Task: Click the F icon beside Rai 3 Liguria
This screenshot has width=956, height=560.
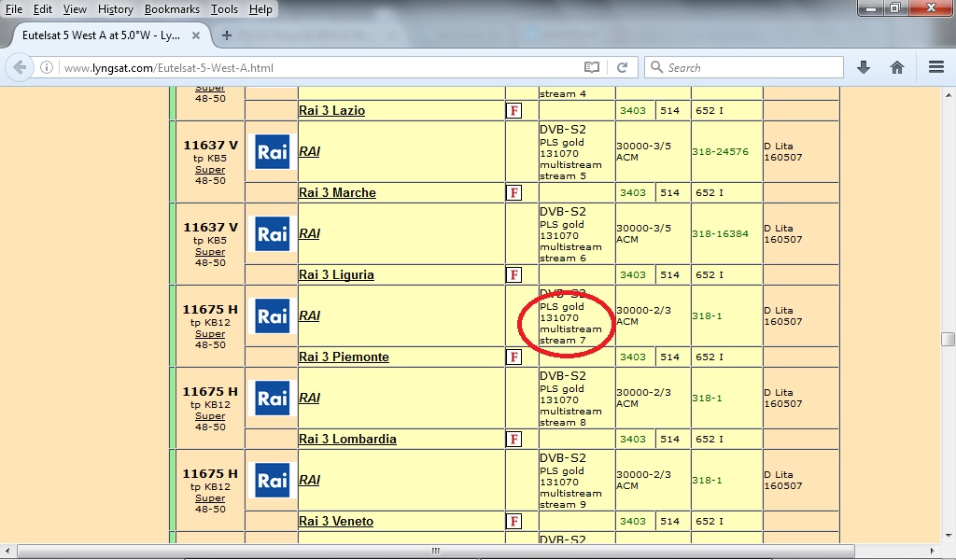Action: point(514,274)
